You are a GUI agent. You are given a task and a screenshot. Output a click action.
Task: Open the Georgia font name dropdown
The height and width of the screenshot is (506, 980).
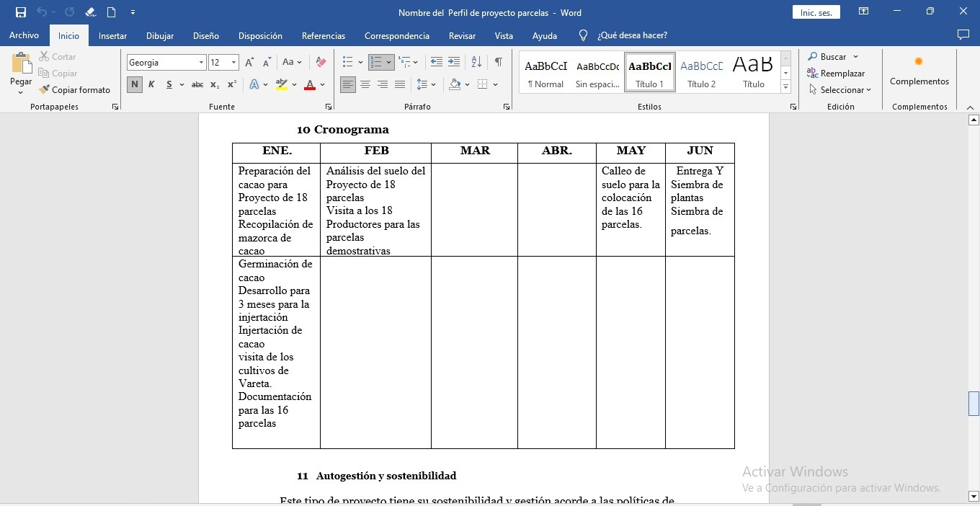tap(201, 63)
